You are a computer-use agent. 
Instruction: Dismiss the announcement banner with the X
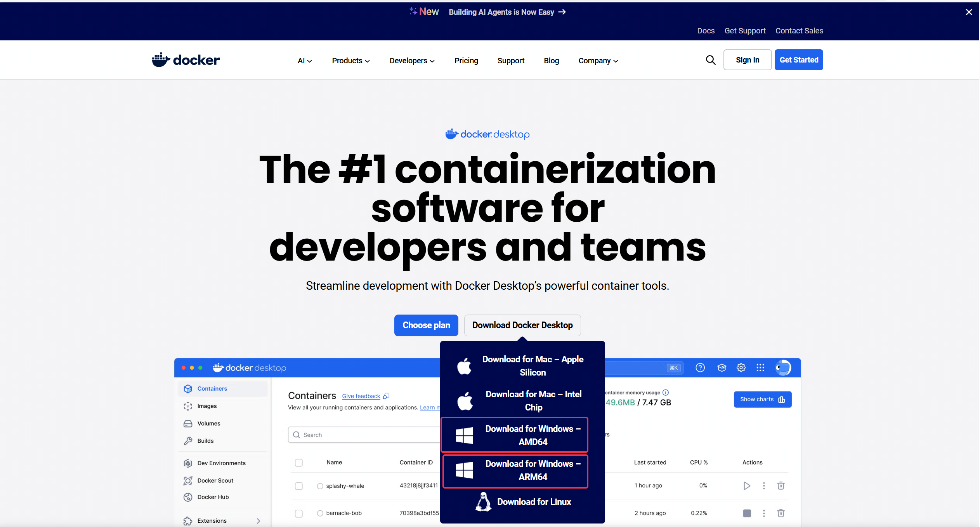(x=969, y=12)
